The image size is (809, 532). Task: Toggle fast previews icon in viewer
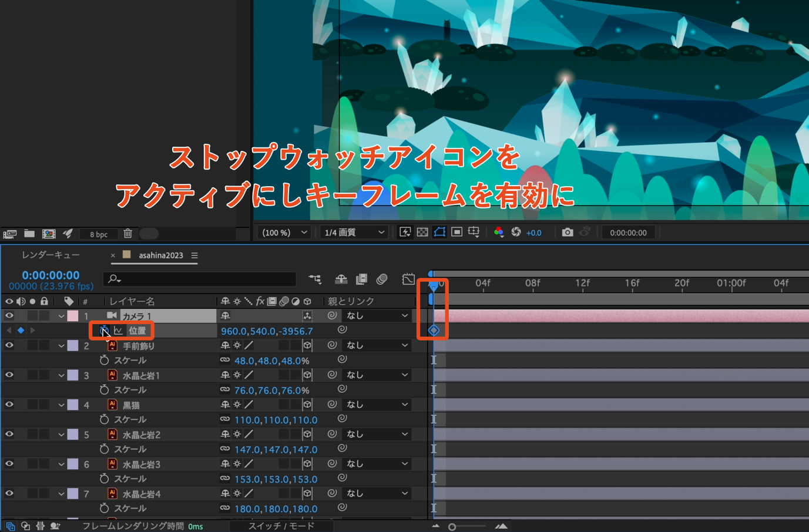click(405, 233)
